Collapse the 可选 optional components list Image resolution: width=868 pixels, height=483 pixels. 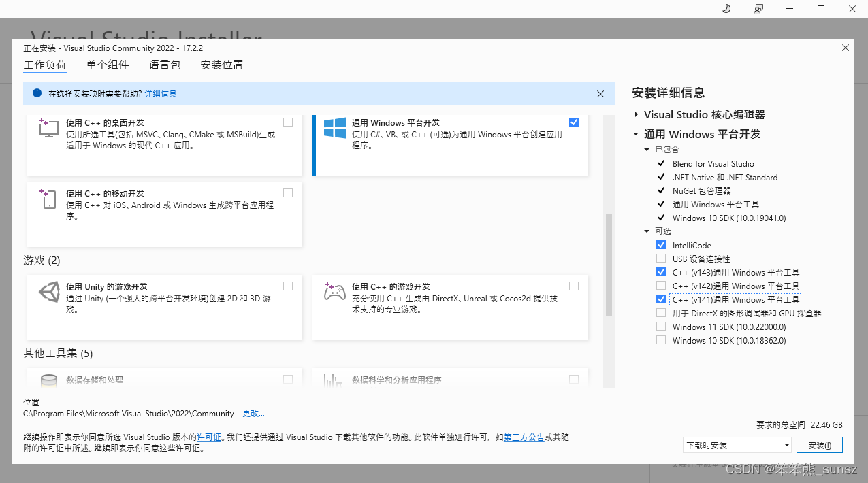(647, 231)
